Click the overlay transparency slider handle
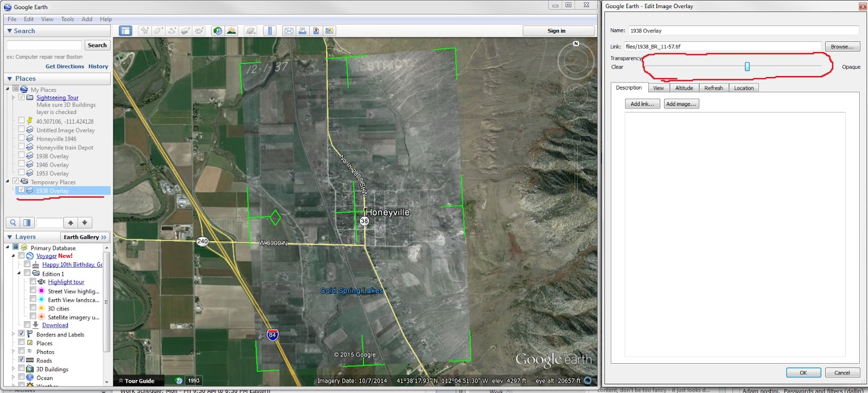Screen dimensions: 868x393 point(747,67)
